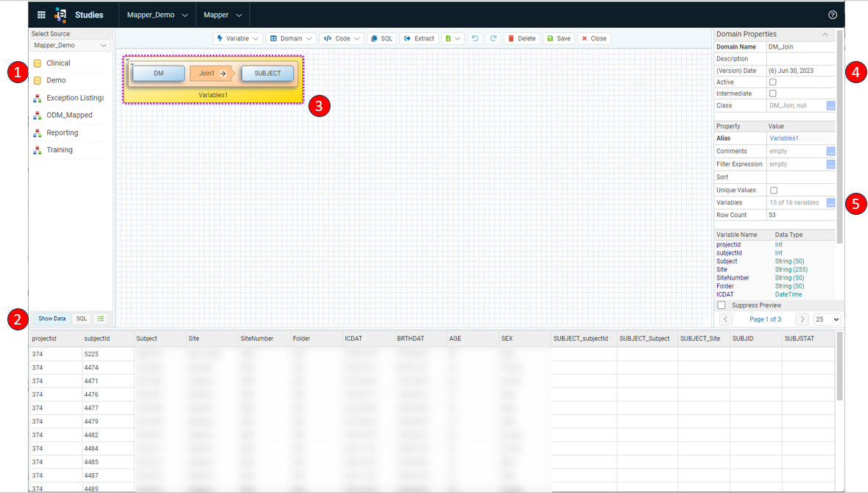Enable the Active checkbox
Screen dimensions: 868x493
point(773,82)
